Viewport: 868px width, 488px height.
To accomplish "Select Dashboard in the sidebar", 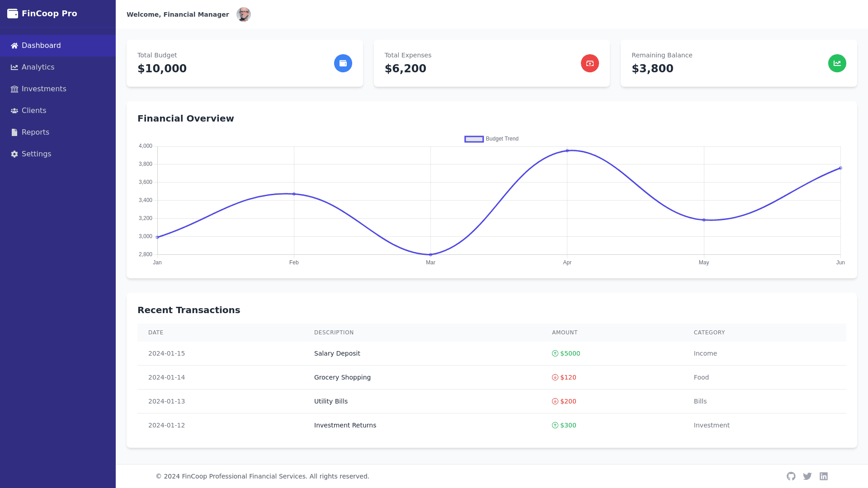I will (41, 46).
